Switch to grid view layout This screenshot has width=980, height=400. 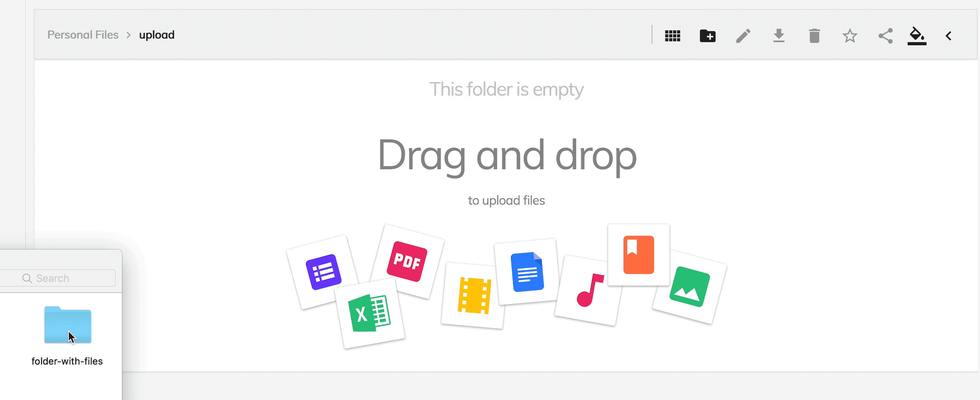point(672,36)
